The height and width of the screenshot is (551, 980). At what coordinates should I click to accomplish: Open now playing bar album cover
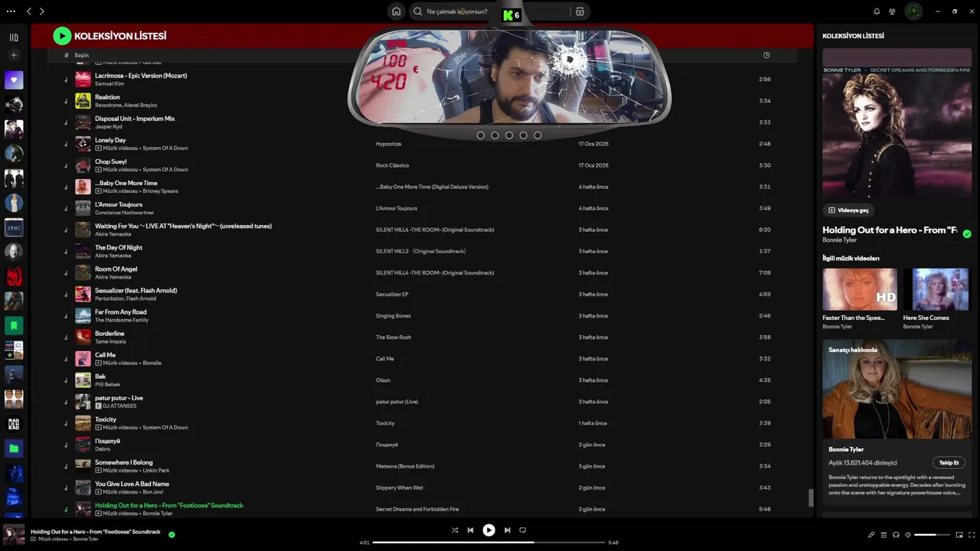15,534
